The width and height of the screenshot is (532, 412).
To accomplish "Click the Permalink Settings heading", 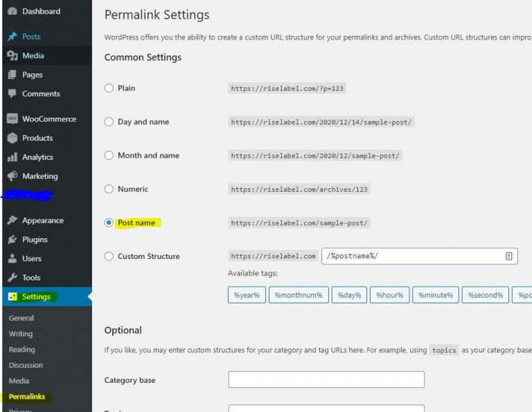I will [x=157, y=15].
